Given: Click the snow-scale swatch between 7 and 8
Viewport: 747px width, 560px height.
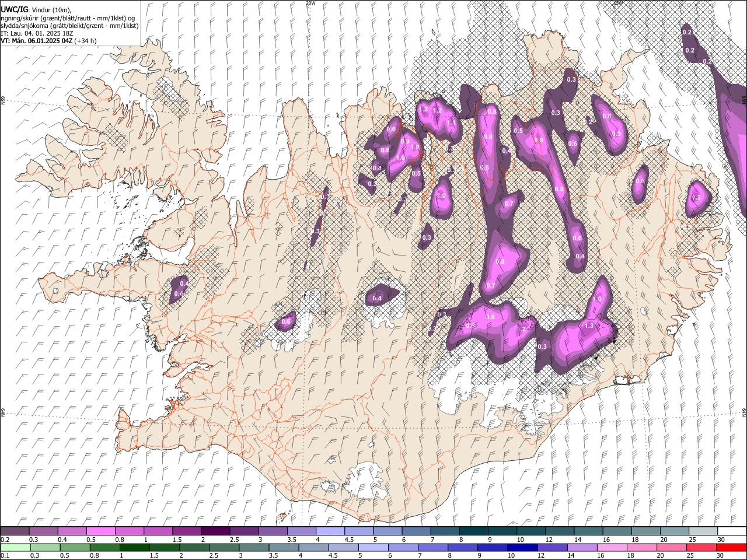Looking at the screenshot, I should [445, 531].
